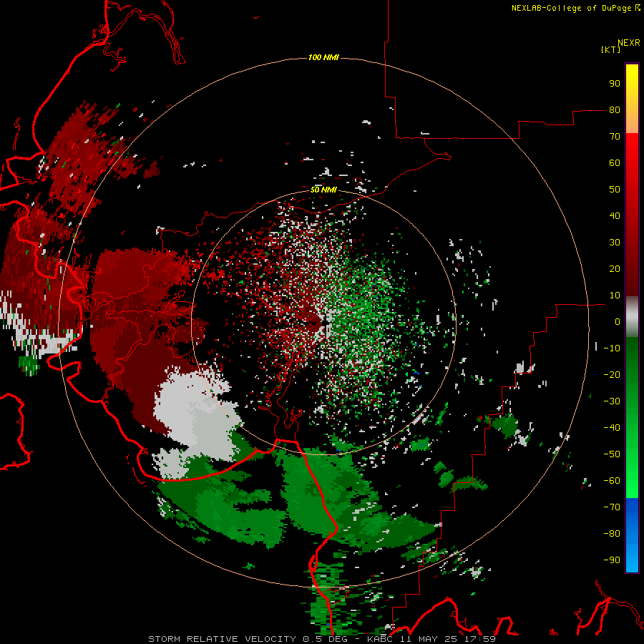Click the NEXR label above the color scale
Screen dimensions: 644x644
point(629,43)
